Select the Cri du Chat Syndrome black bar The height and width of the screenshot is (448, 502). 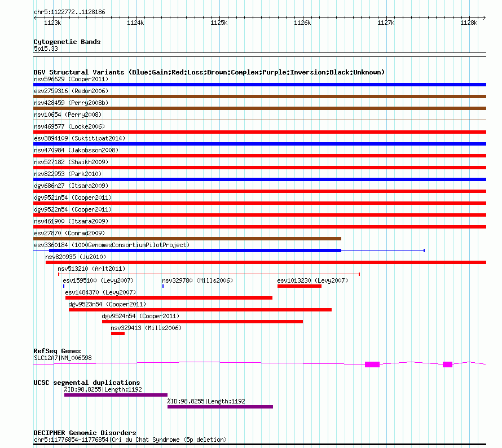click(x=259, y=445)
